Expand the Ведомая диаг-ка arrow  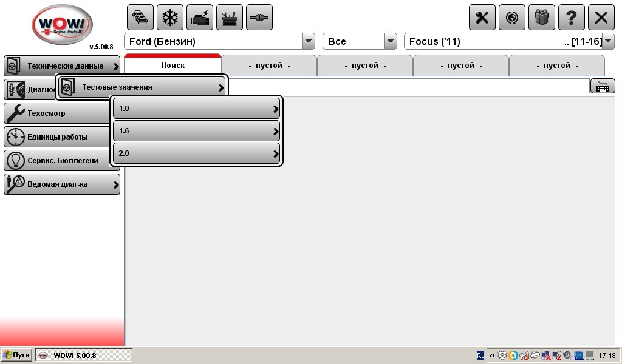(x=116, y=184)
